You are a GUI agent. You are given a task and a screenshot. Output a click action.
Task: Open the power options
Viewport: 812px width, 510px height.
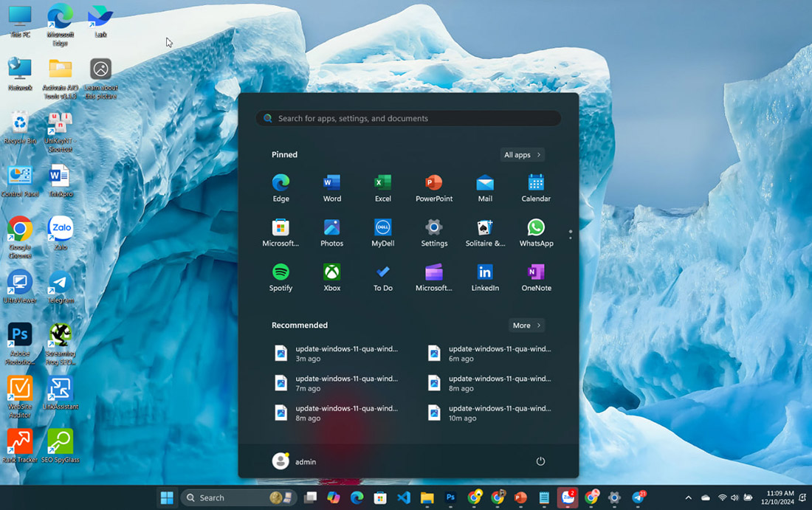[x=540, y=461]
